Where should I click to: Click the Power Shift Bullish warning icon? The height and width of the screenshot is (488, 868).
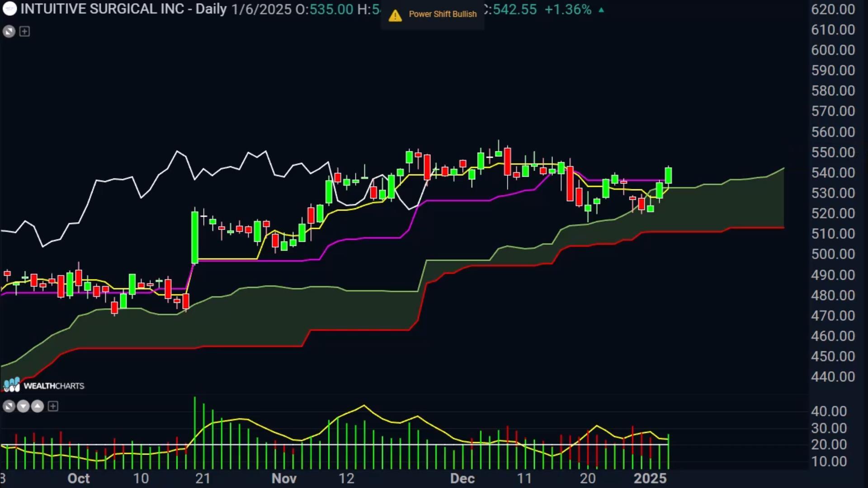(x=395, y=15)
